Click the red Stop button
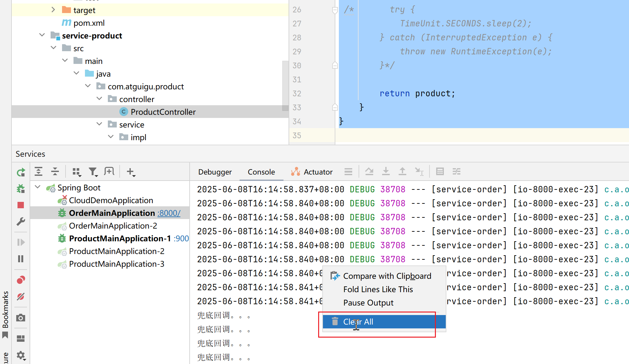 click(x=21, y=205)
